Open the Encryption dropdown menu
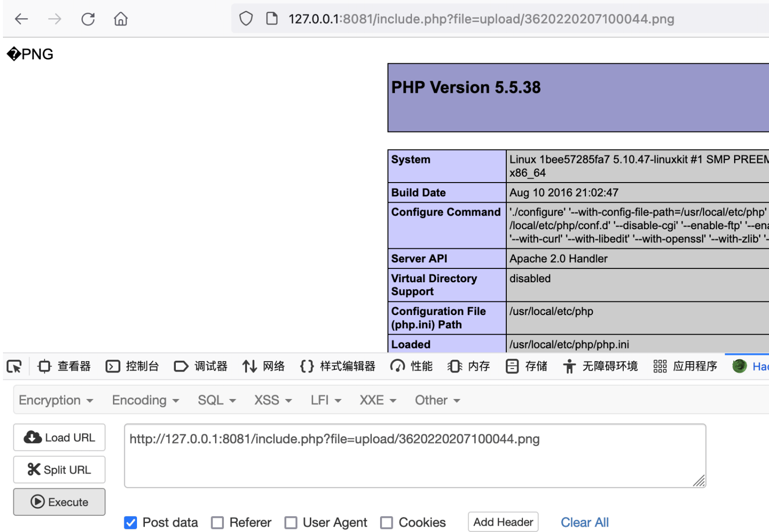The image size is (769, 532). pos(56,400)
